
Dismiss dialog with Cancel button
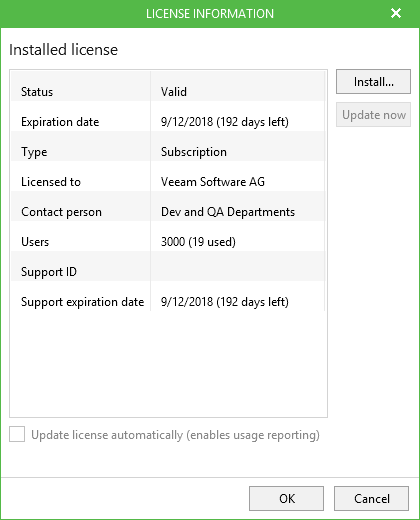[371, 498]
